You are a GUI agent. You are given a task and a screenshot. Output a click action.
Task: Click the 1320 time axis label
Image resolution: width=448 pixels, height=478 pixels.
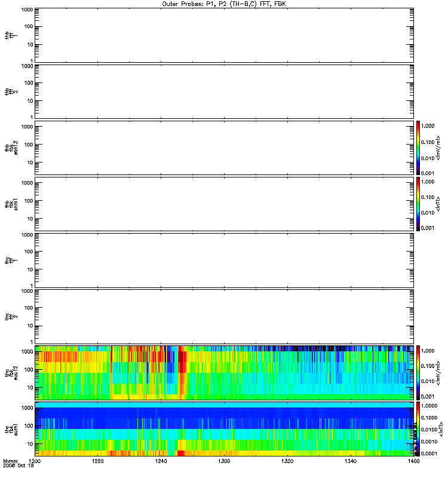pyautogui.click(x=287, y=461)
